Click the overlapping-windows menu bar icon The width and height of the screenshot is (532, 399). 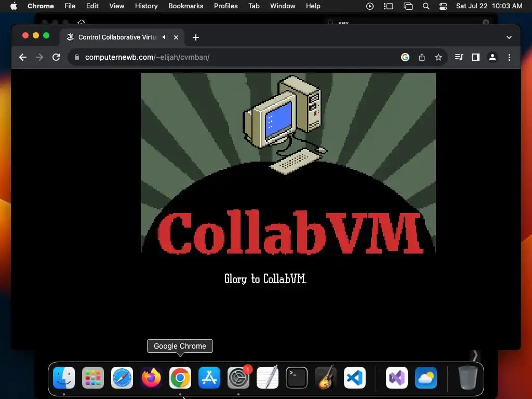click(408, 6)
